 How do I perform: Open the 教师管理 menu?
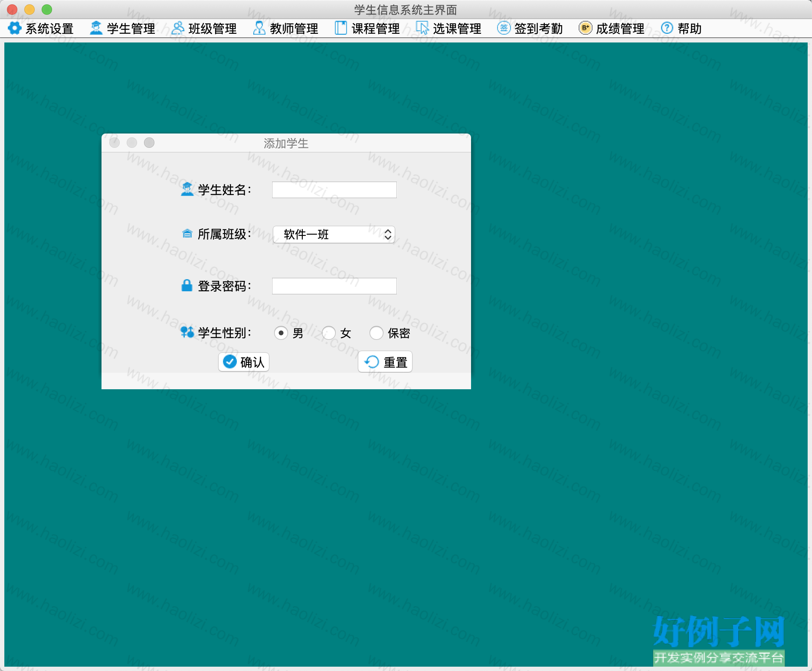point(285,29)
